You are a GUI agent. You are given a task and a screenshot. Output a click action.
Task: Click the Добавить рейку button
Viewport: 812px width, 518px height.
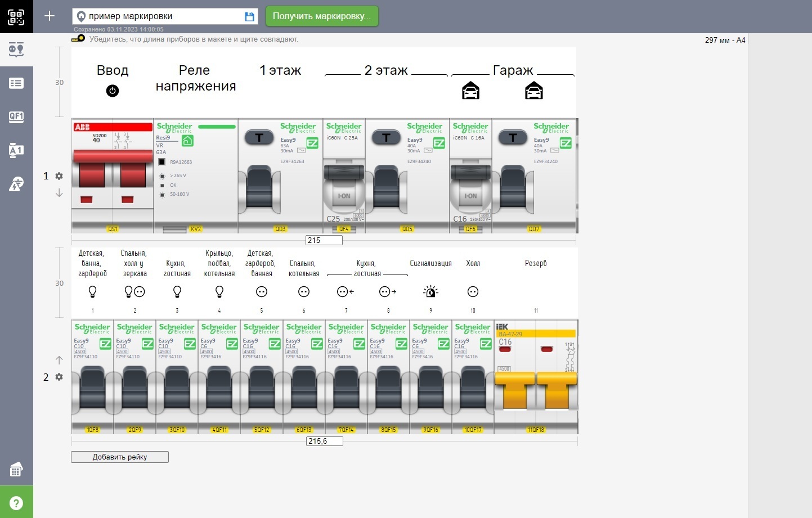120,457
